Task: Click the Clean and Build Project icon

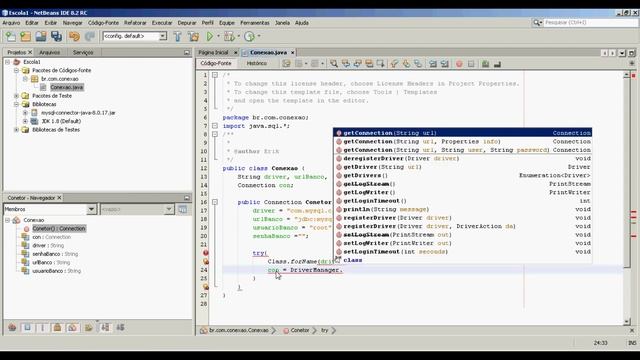Action: (x=193, y=36)
